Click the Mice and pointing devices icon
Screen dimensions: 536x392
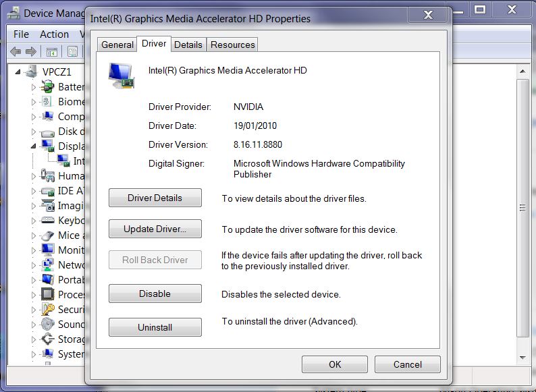(x=47, y=235)
